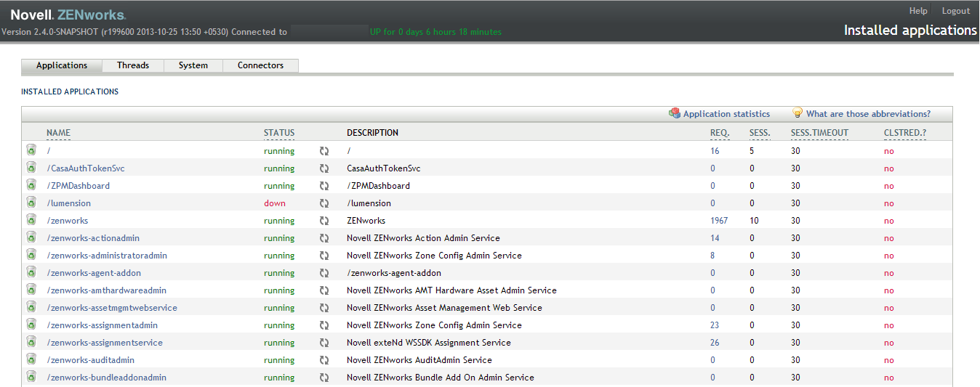The image size is (980, 387).
Task: Reload /CasaAuthTokenSvc using refresh icon
Action: pyautogui.click(x=324, y=168)
